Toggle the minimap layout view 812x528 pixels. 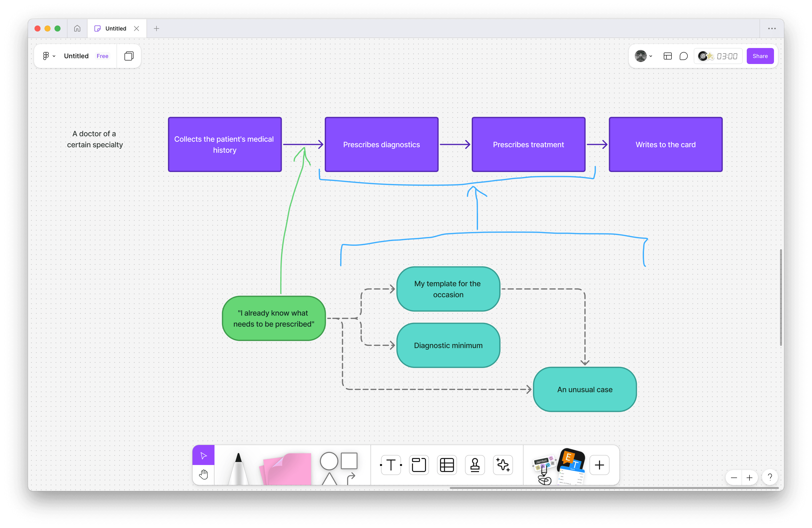[668, 56]
